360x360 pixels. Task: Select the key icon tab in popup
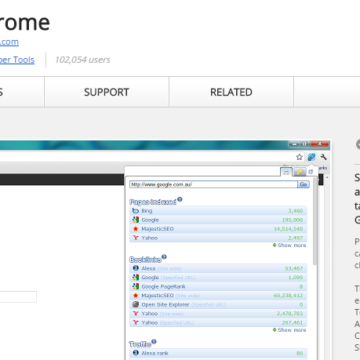click(300, 172)
